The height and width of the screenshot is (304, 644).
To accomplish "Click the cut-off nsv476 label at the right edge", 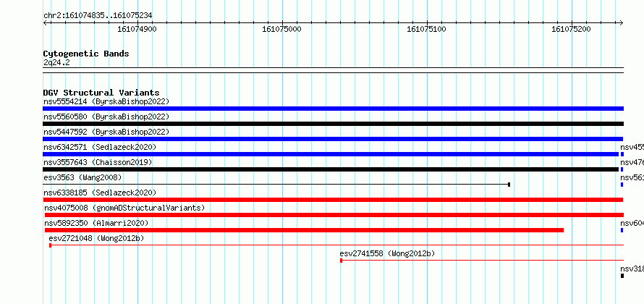I will pyautogui.click(x=632, y=162).
